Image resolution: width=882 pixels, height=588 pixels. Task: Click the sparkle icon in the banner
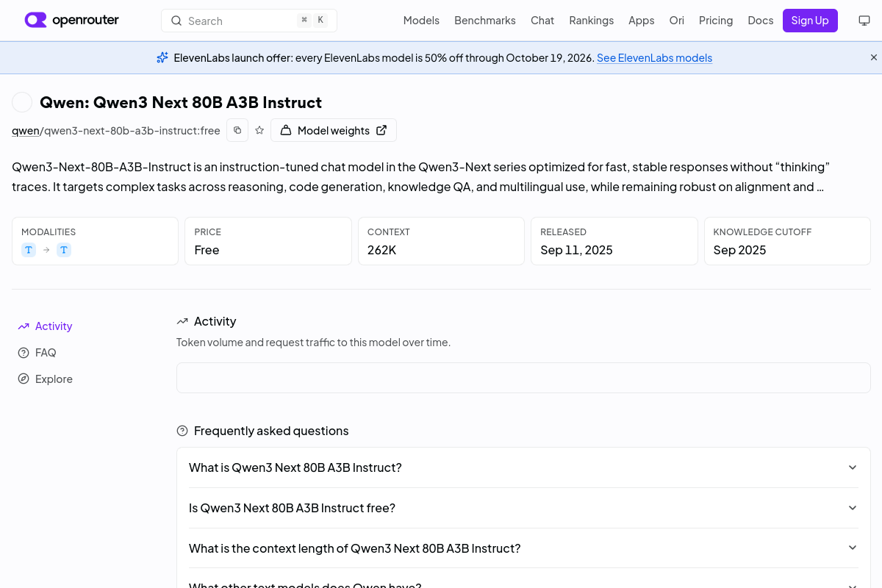click(x=162, y=57)
